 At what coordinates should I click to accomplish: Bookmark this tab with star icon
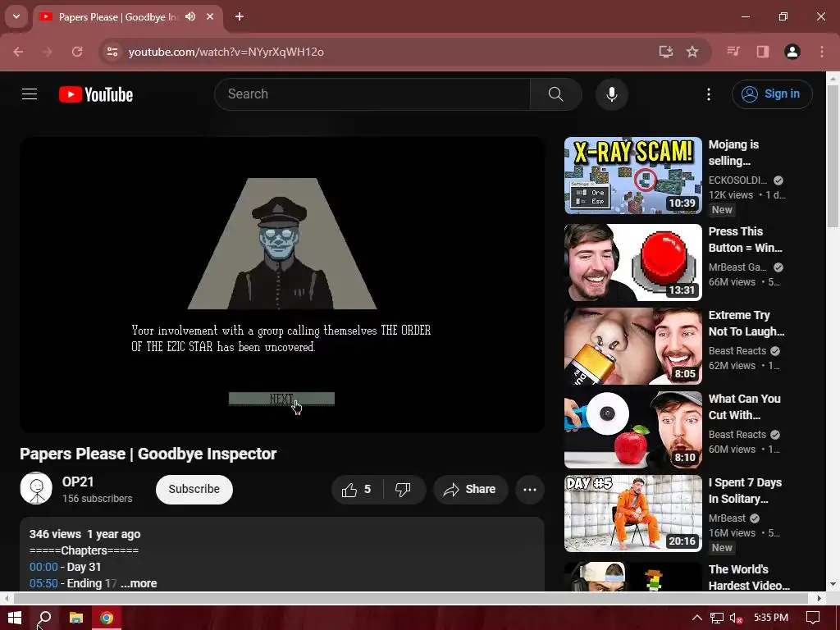[x=692, y=52]
